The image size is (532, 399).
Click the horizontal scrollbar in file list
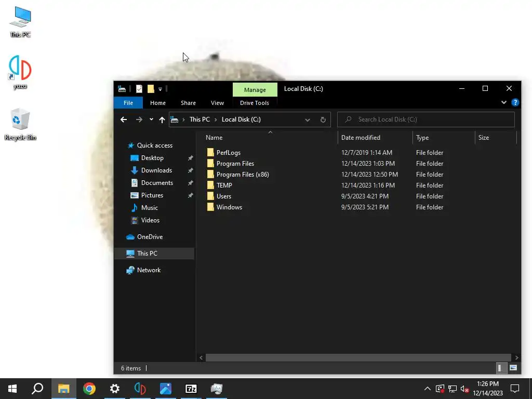click(x=358, y=357)
